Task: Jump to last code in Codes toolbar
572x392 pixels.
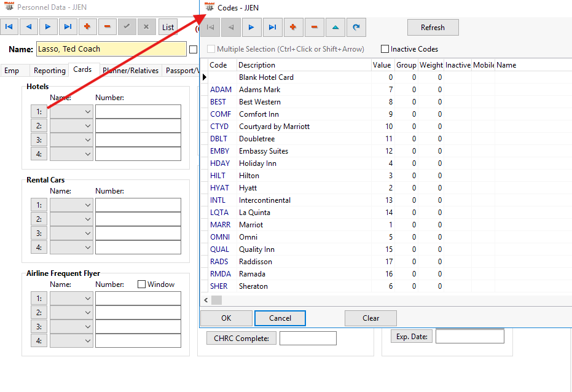Action: pos(272,27)
